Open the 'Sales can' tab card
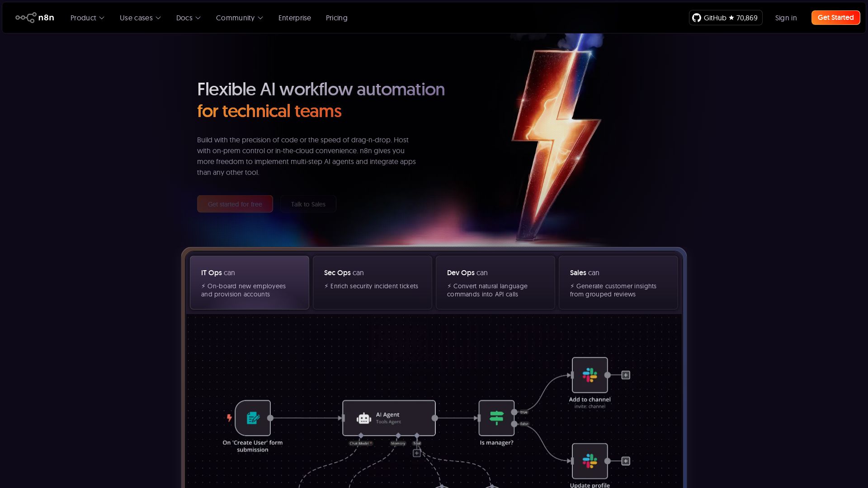 coord(618,282)
